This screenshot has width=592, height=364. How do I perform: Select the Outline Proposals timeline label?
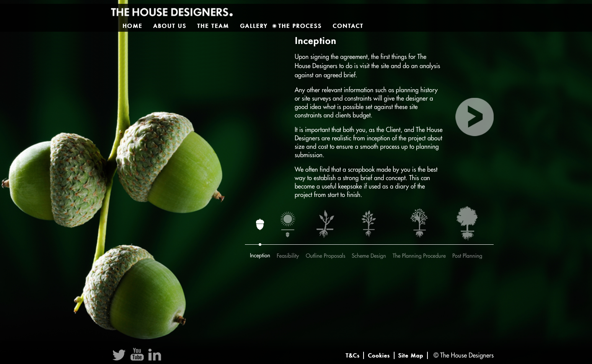(325, 256)
